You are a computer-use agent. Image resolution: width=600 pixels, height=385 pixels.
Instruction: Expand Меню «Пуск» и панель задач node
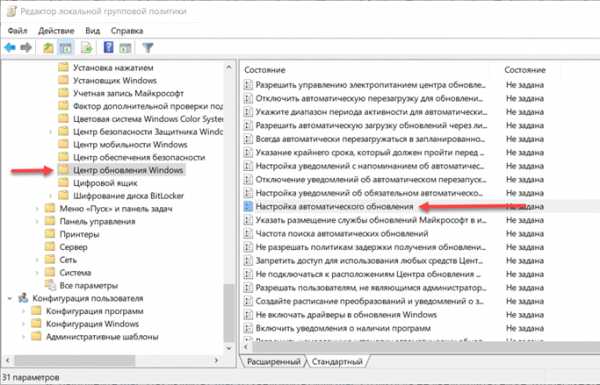pos(37,209)
